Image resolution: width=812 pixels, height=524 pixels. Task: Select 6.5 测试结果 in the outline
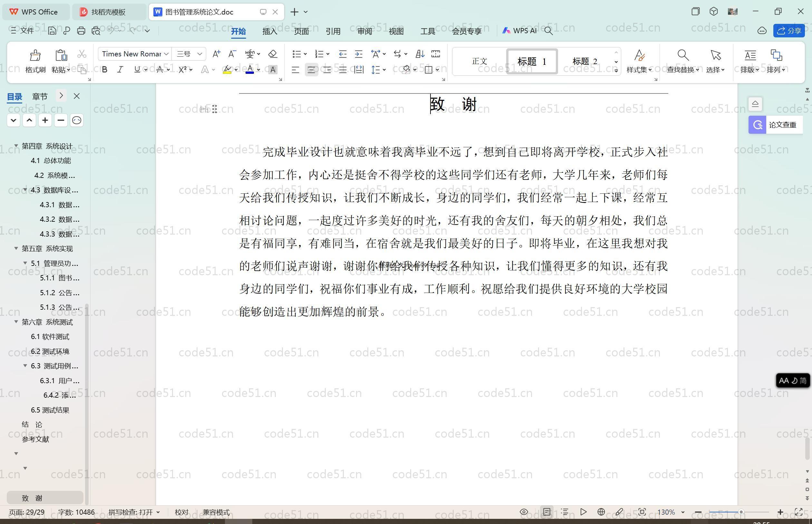click(50, 410)
